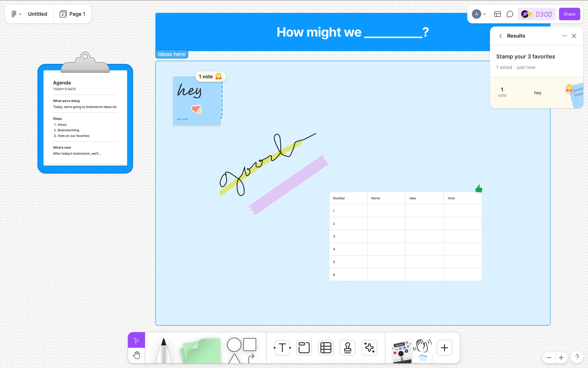This screenshot has height=368, width=588.
Task: Insert a table with Table tool
Action: [x=326, y=348]
